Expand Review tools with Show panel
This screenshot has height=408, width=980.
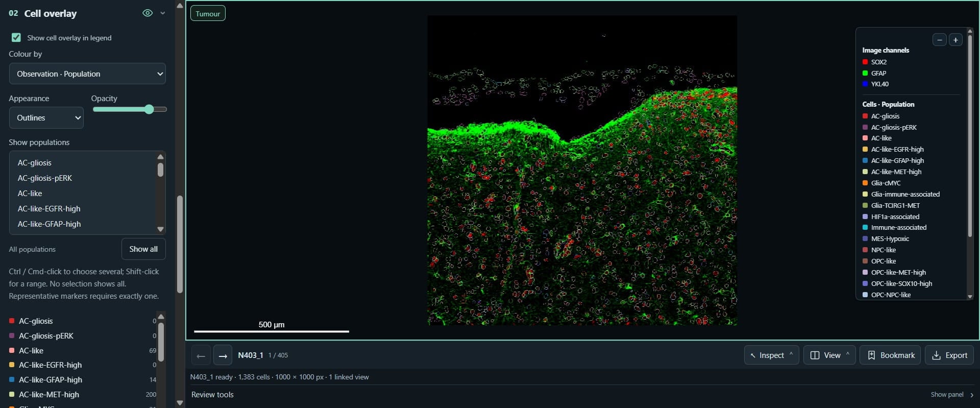pos(952,395)
